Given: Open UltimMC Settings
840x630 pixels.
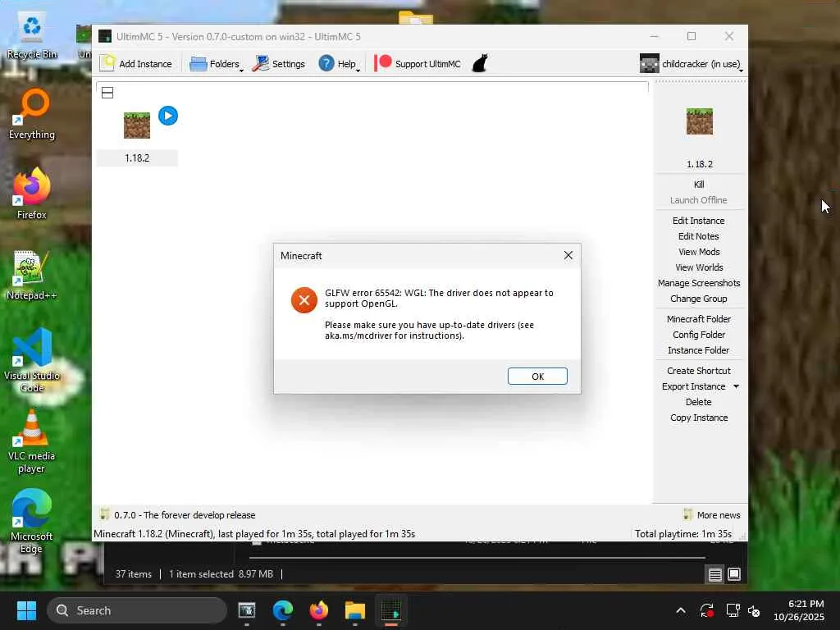Looking at the screenshot, I should [279, 64].
